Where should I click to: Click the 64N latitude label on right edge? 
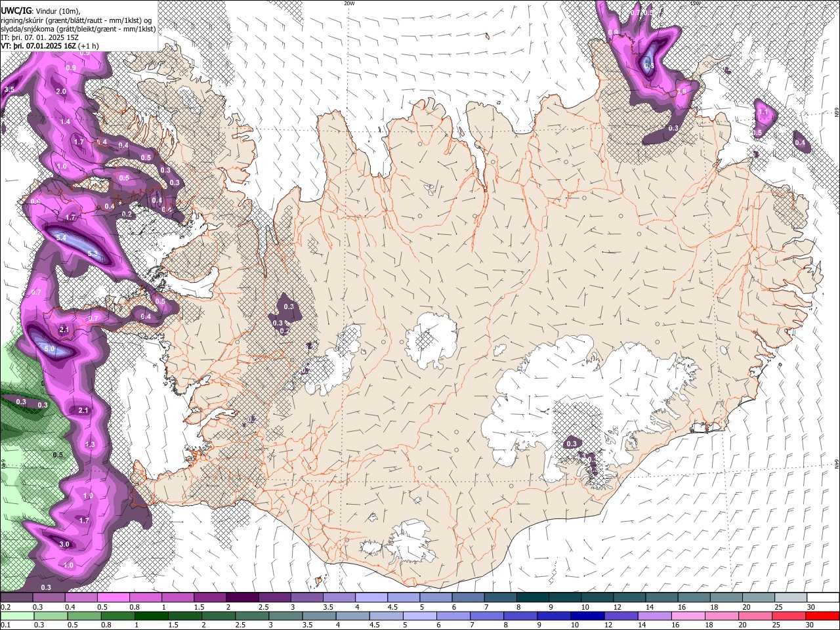click(837, 463)
